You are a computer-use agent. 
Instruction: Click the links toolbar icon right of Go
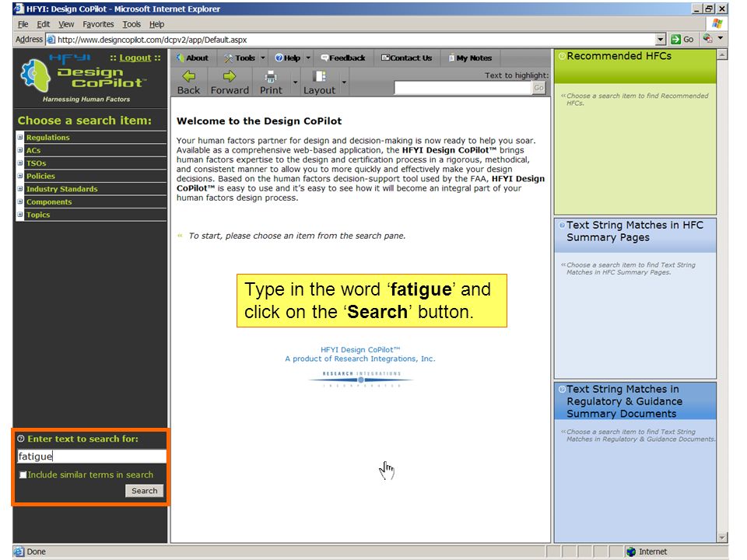coord(707,39)
